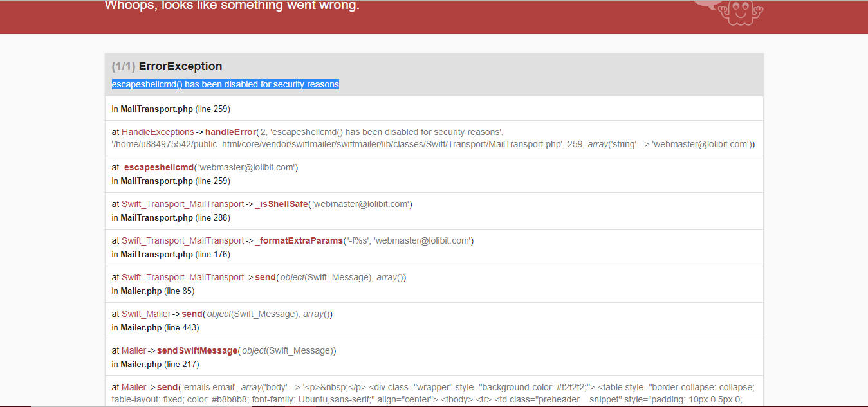Click MailTransport.php line 288 file reference
Viewport: 868px width, 407px height.
tap(156, 217)
